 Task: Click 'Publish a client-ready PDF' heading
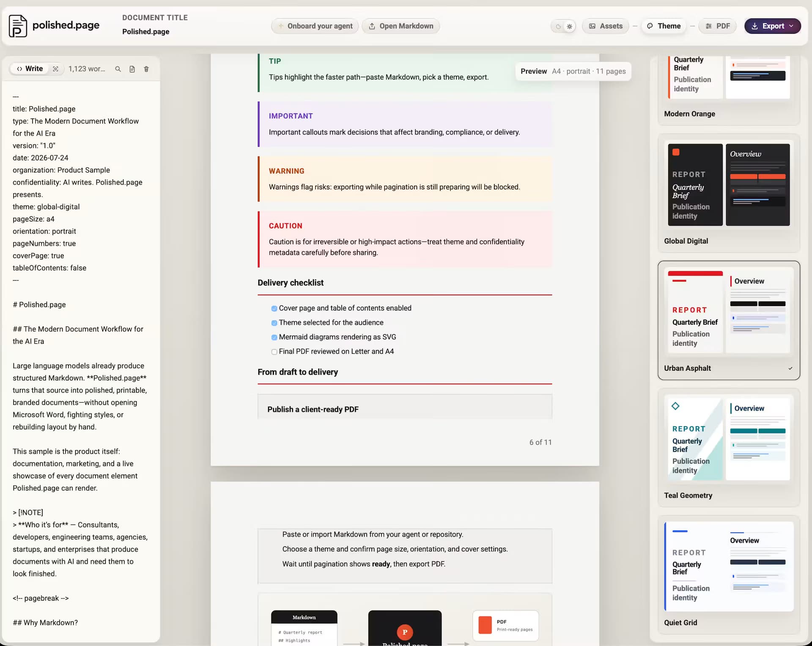click(313, 409)
